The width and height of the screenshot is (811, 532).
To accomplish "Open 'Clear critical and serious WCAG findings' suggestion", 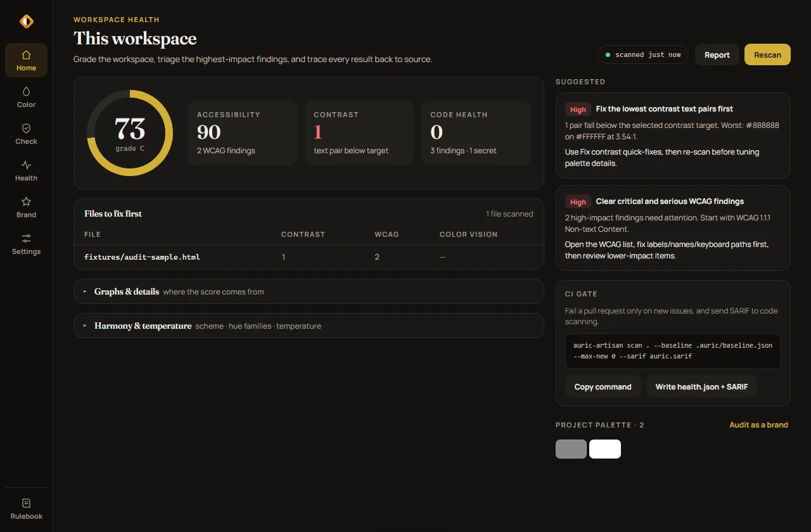I will point(673,228).
